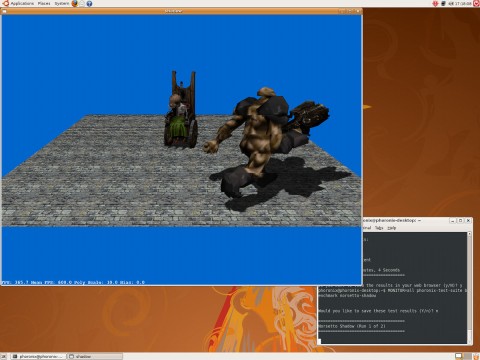Open the Places menu
The height and width of the screenshot is (360, 480).
pyautogui.click(x=44, y=3)
